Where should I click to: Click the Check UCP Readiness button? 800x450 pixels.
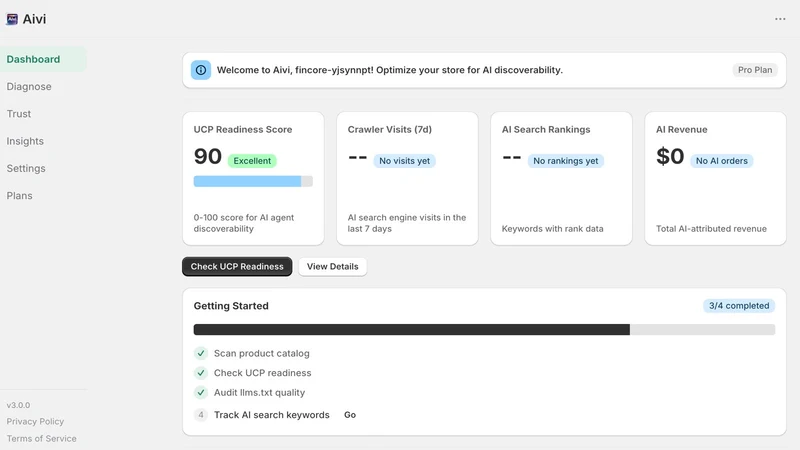(x=237, y=266)
